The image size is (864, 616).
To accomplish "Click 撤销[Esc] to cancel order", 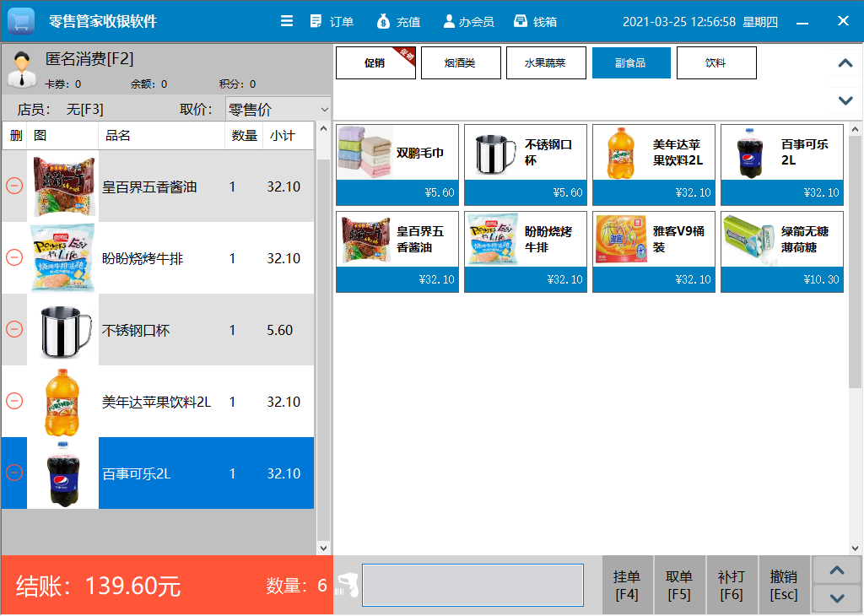I will (784, 585).
